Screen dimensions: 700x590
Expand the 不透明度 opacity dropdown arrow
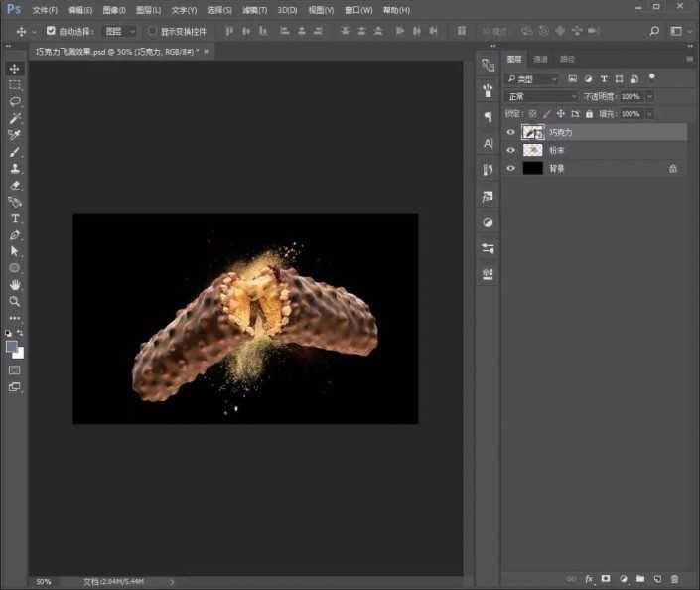pos(650,96)
